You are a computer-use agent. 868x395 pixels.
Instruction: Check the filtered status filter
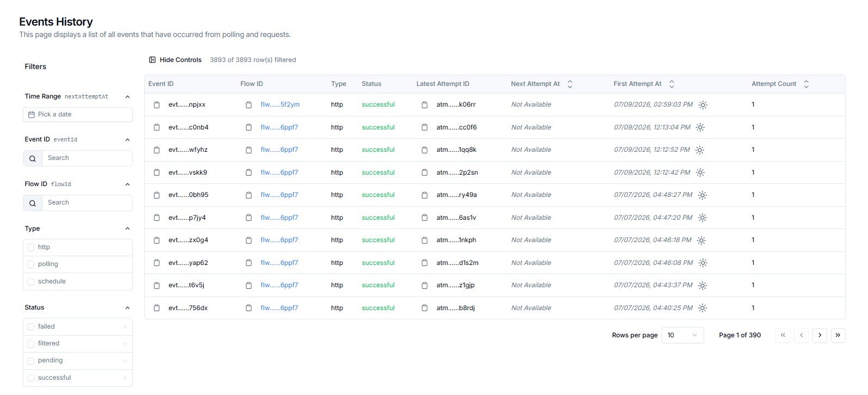(30, 344)
